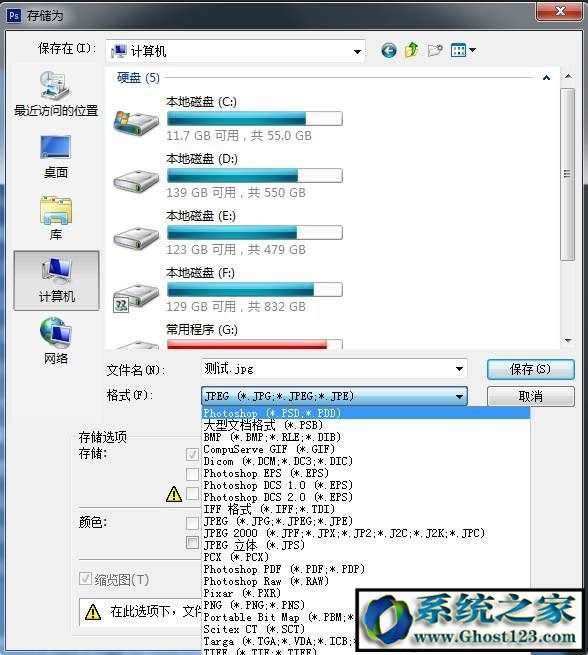The height and width of the screenshot is (655, 588).
Task: Select local disk F: drive icon
Action: click(135, 297)
